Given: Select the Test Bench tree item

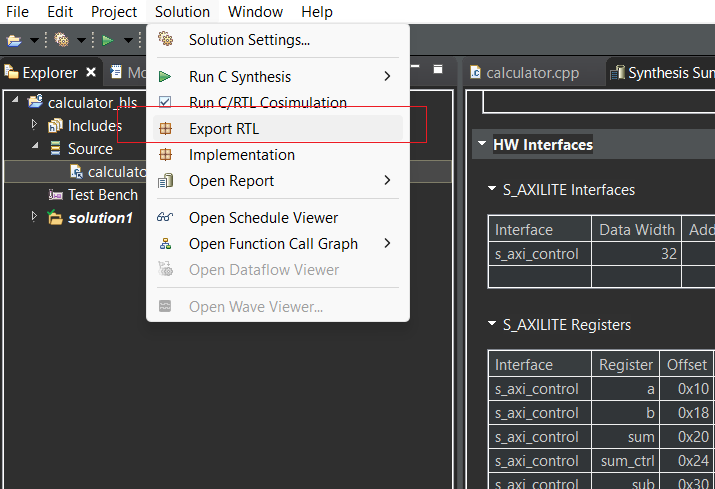Looking at the screenshot, I should (103, 195).
